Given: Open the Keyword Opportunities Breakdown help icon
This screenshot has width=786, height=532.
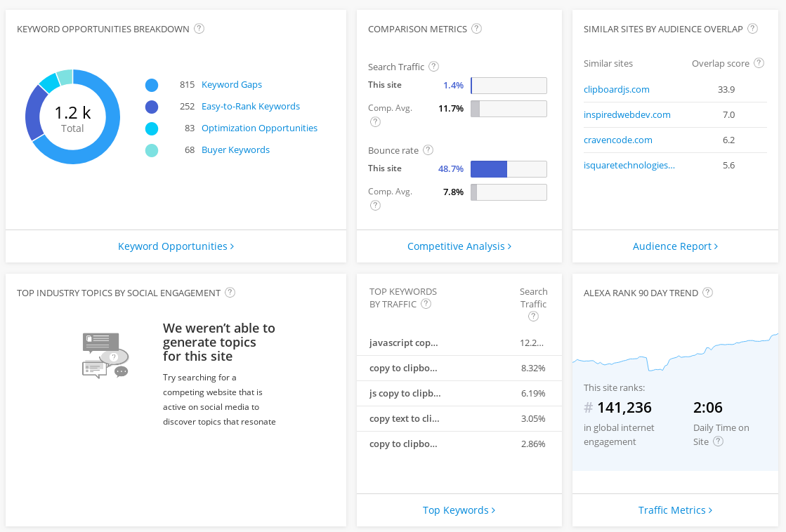Looking at the screenshot, I should pyautogui.click(x=199, y=29).
